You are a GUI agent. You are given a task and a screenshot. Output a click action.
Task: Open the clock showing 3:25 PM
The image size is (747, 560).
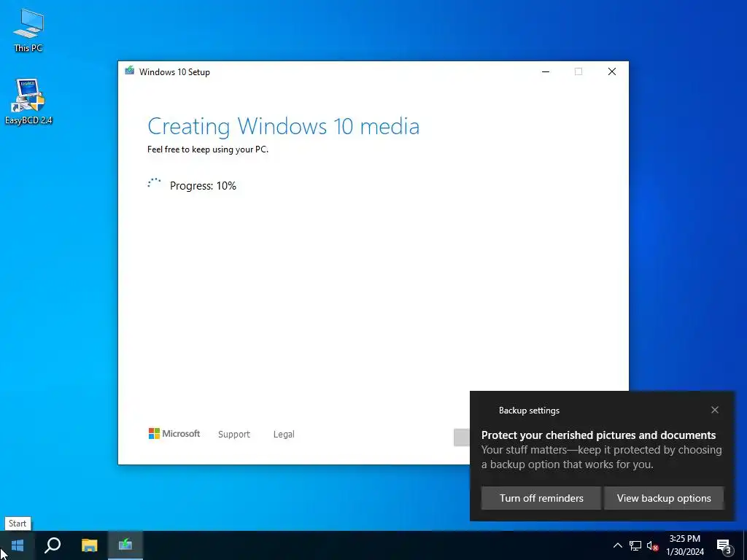tap(684, 545)
